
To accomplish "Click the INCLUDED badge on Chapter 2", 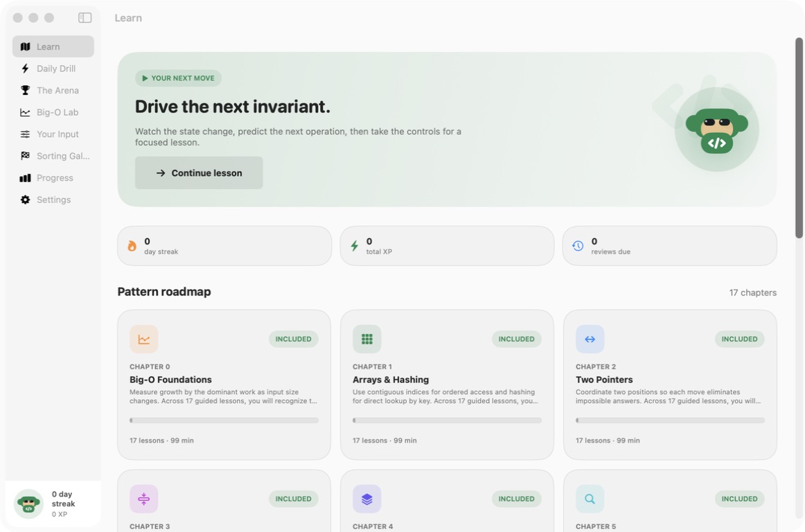I will point(739,339).
